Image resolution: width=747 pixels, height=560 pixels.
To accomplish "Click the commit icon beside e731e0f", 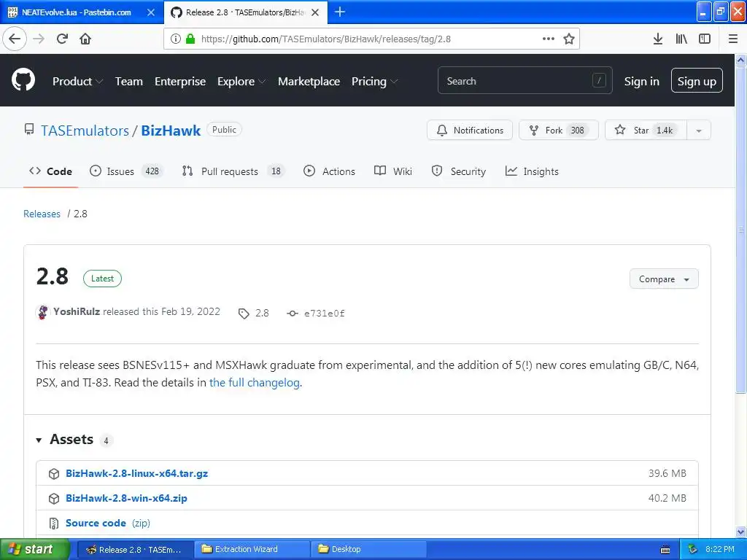I will point(293,314).
